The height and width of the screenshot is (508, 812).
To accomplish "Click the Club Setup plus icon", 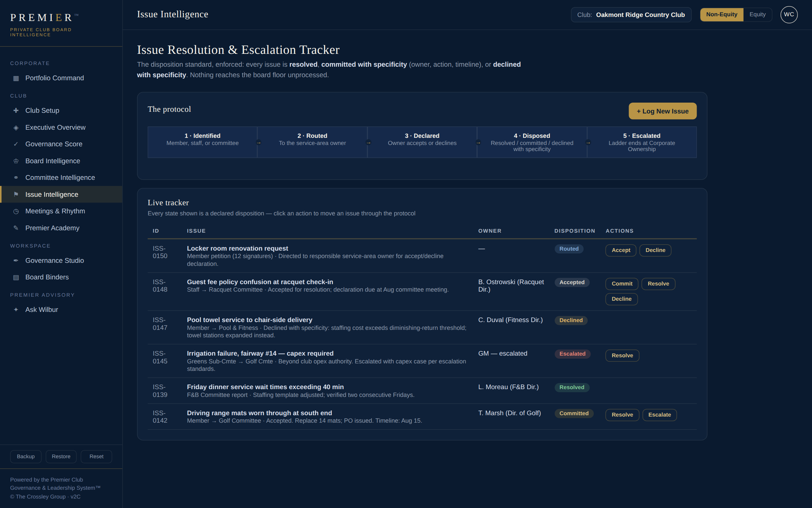I will [16, 110].
